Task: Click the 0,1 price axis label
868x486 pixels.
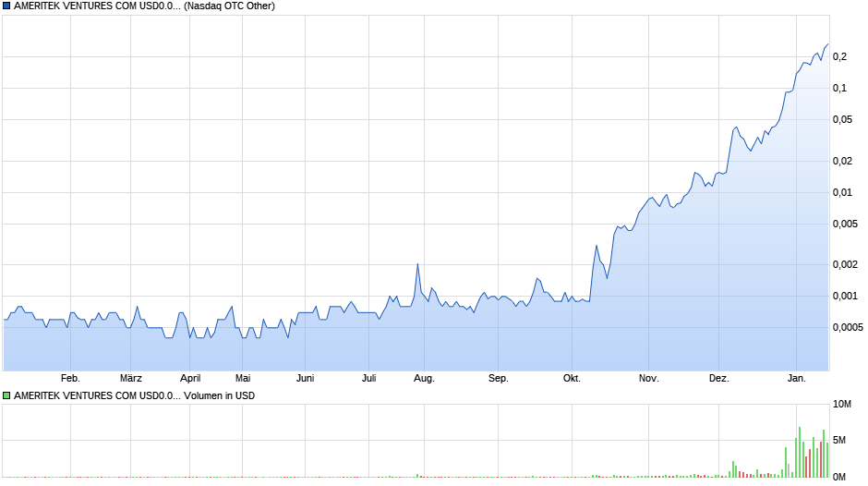Action: [839, 88]
